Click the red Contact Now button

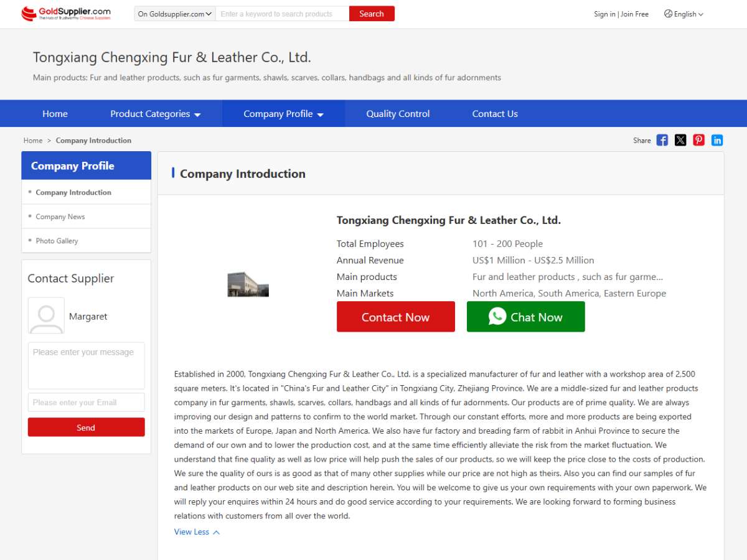(x=396, y=317)
